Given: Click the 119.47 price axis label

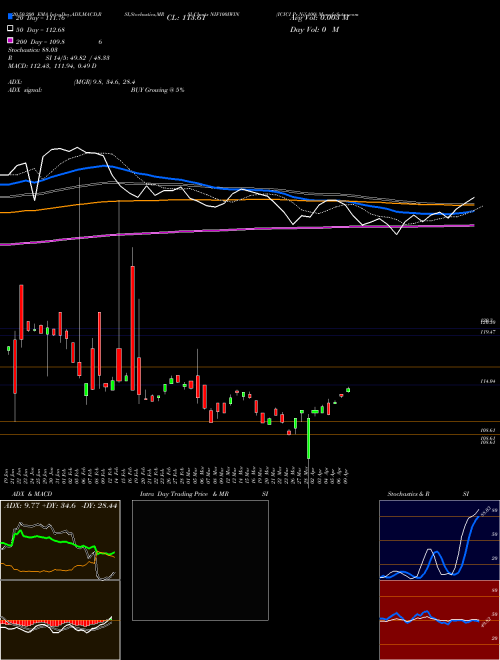Looking at the screenshot, I should click(488, 332).
